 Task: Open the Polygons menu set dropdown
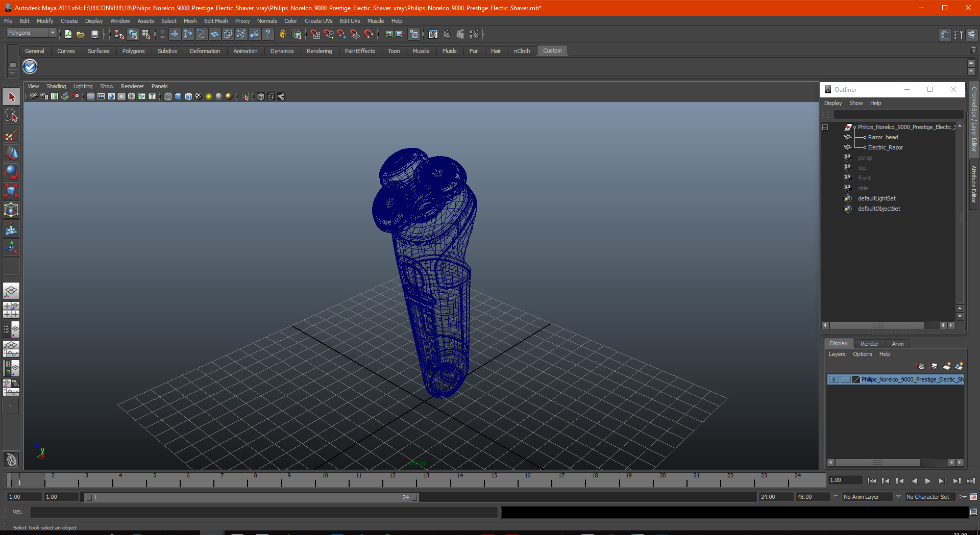[31, 33]
